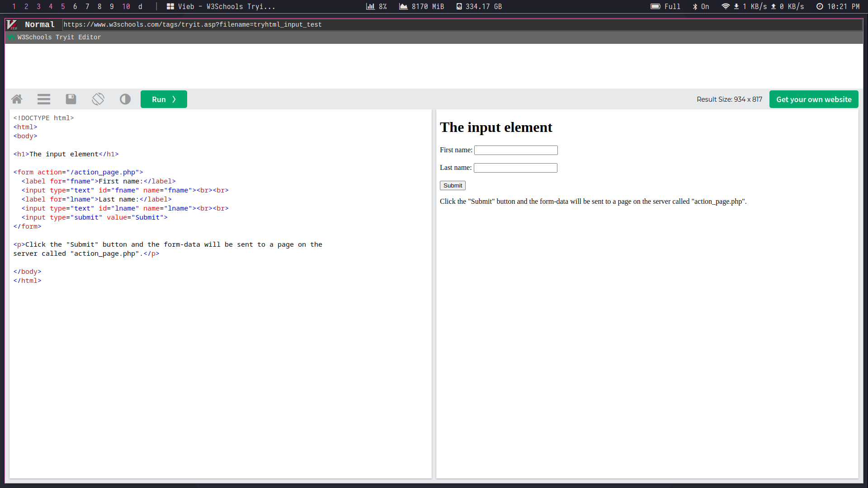Click the save code floppy icon
The image size is (868, 488).
(71, 99)
